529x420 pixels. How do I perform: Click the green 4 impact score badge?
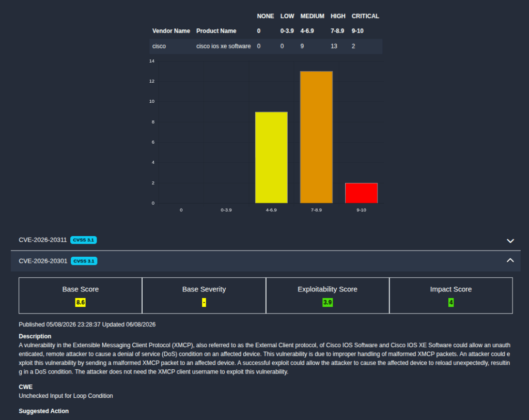click(x=450, y=302)
